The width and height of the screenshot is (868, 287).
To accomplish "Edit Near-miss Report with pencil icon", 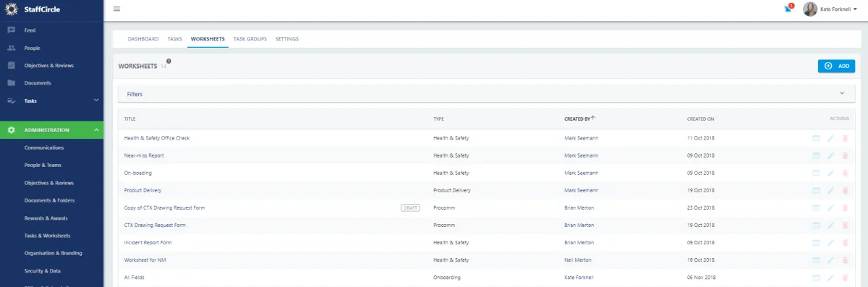I will [x=830, y=155].
